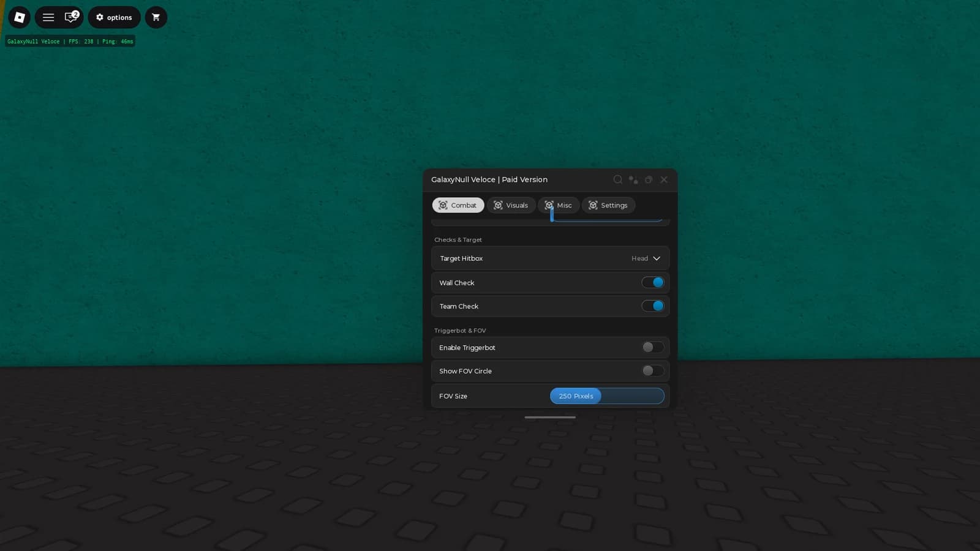Click the FOV Size slider
Screen dimensions: 980x551
coord(607,396)
